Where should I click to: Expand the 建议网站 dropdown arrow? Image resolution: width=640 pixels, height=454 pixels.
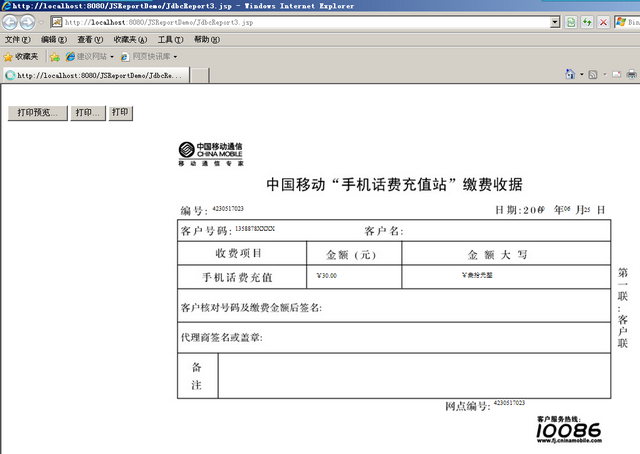click(x=112, y=57)
